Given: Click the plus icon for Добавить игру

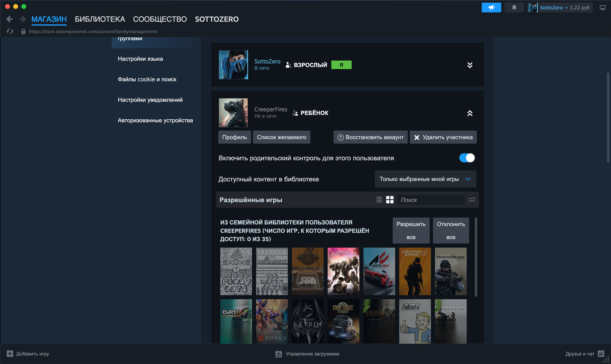Looking at the screenshot, I should tap(10, 354).
